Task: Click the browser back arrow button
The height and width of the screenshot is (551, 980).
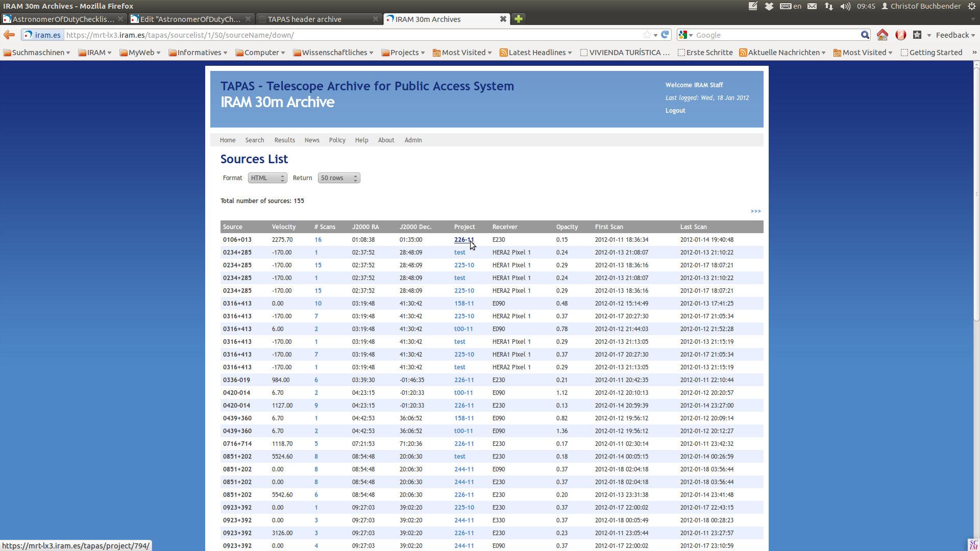Action: pos(9,35)
